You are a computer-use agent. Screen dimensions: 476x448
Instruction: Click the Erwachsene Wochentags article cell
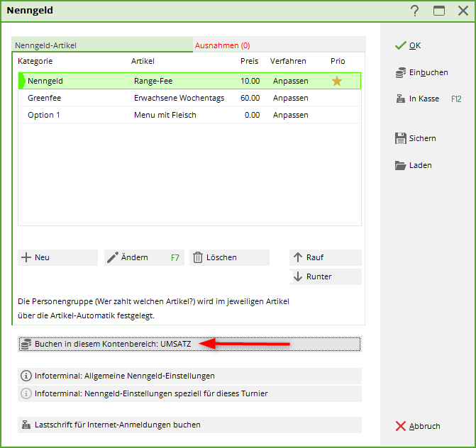click(x=179, y=98)
